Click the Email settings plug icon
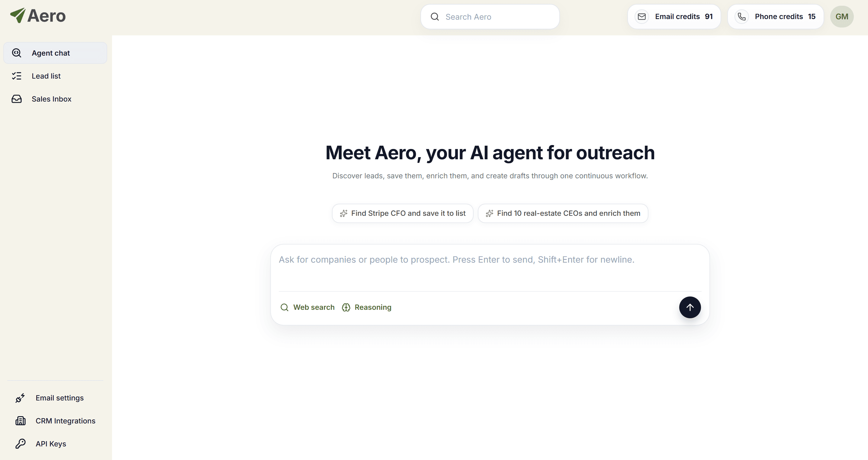Screen dimensions: 868x460 20,398
